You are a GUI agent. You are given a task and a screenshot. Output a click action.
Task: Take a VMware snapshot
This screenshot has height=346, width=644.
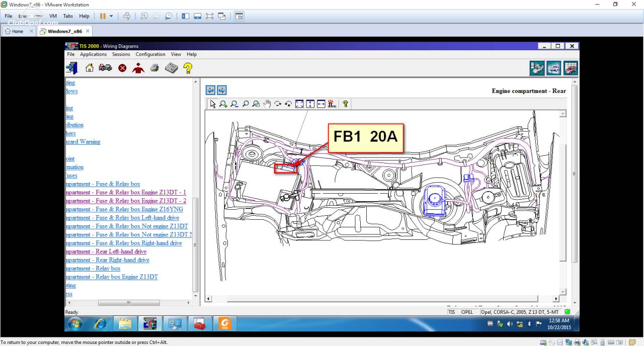(x=144, y=16)
